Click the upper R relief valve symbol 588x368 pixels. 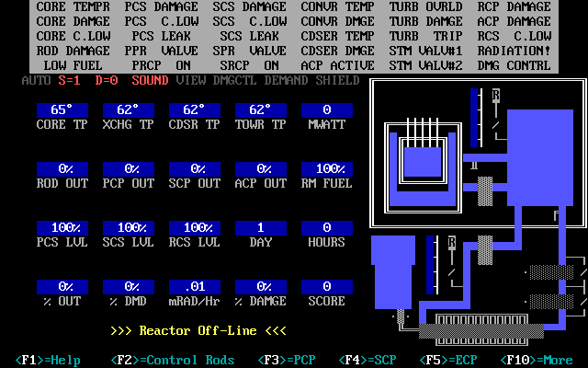(x=496, y=94)
